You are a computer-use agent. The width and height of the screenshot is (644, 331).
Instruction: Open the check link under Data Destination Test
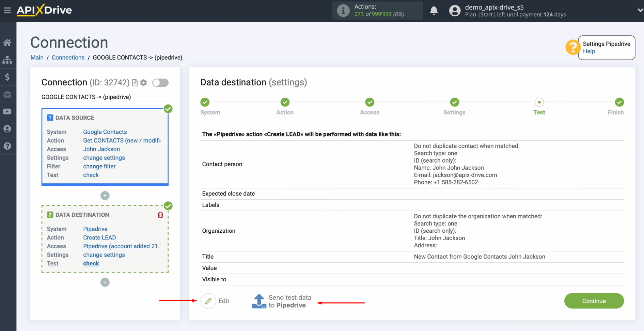91,263
